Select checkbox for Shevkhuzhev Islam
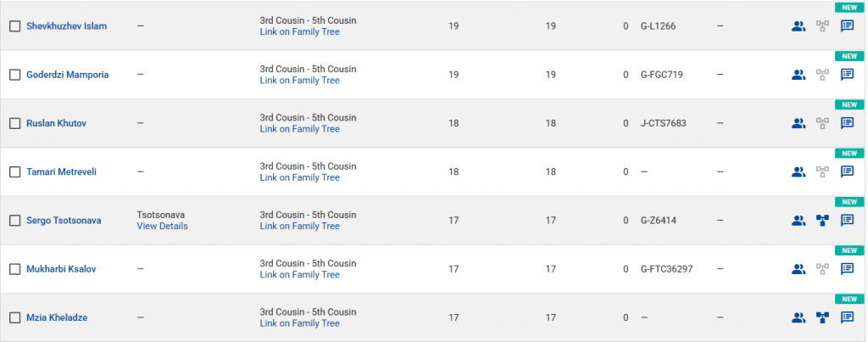This screenshot has width=868, height=342. [x=14, y=26]
